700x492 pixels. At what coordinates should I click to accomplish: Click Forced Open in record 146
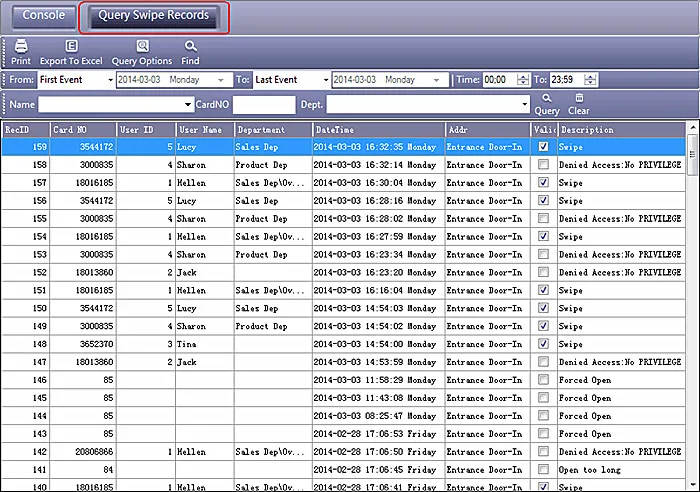tap(585, 380)
